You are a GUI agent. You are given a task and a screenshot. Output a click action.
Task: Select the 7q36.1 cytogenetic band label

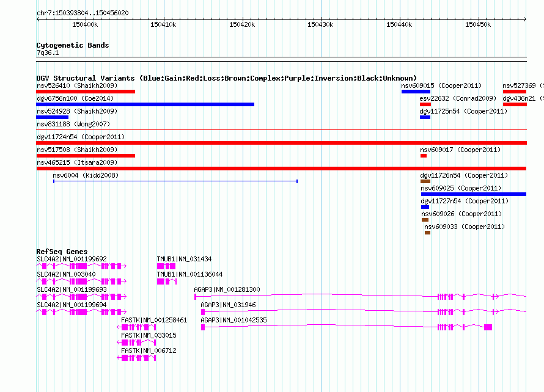[48, 53]
